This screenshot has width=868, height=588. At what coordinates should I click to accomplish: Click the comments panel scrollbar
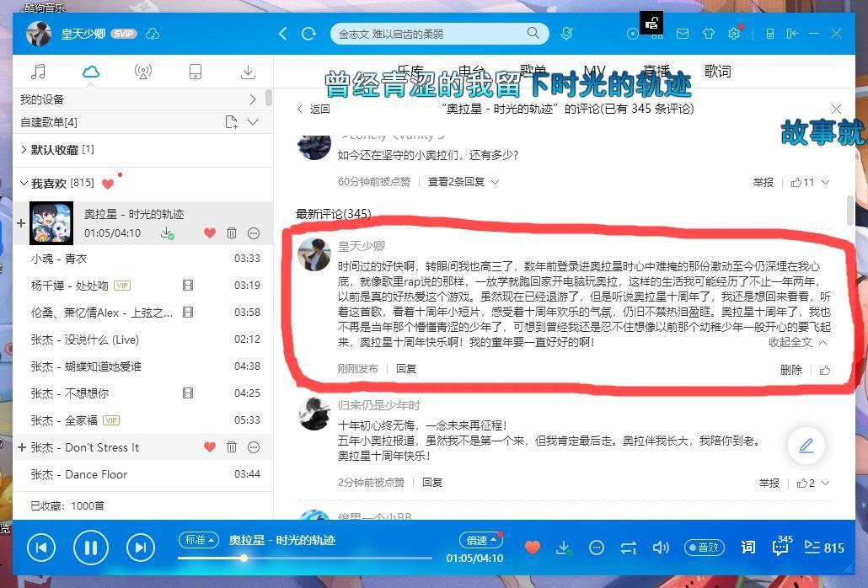tap(850, 211)
